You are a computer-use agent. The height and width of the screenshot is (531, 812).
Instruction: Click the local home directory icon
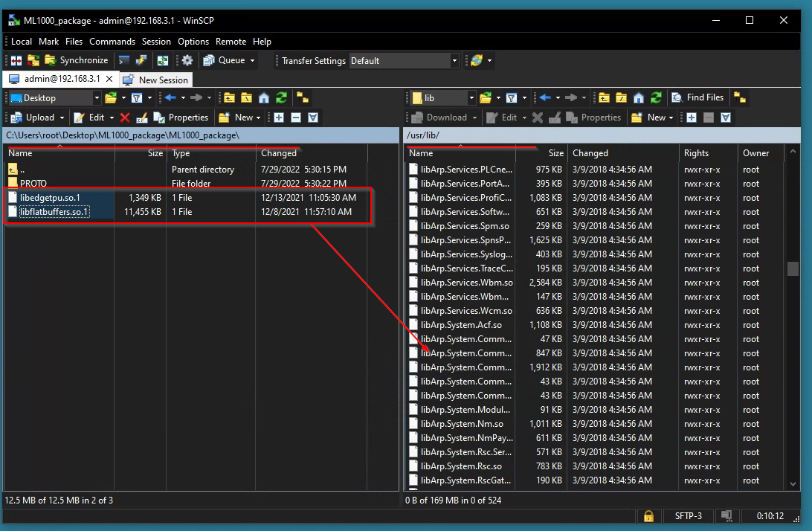(x=264, y=98)
